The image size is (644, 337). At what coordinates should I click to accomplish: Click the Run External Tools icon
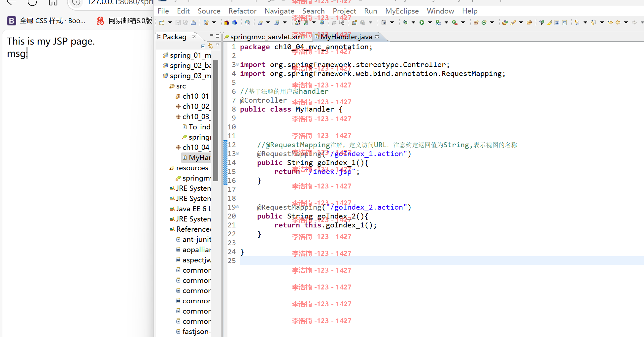[x=455, y=22]
